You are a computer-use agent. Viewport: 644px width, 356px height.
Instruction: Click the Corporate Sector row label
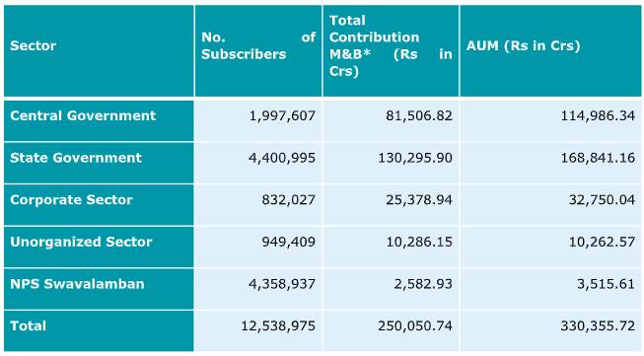click(x=71, y=200)
